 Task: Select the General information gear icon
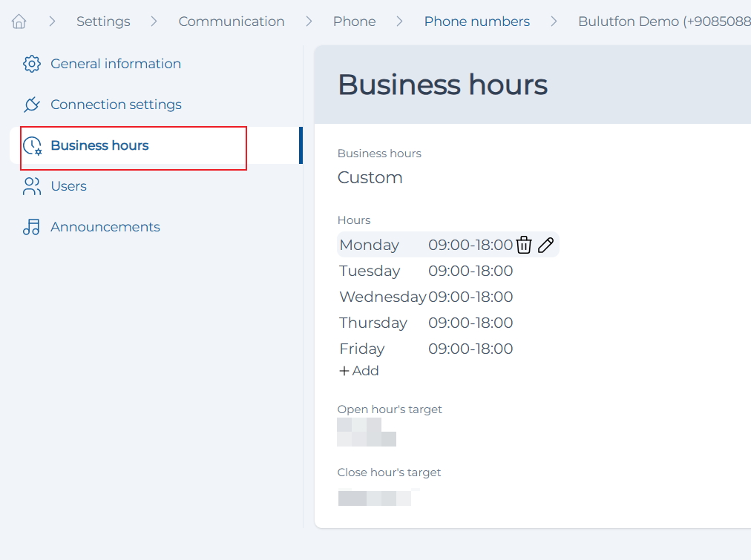click(31, 64)
